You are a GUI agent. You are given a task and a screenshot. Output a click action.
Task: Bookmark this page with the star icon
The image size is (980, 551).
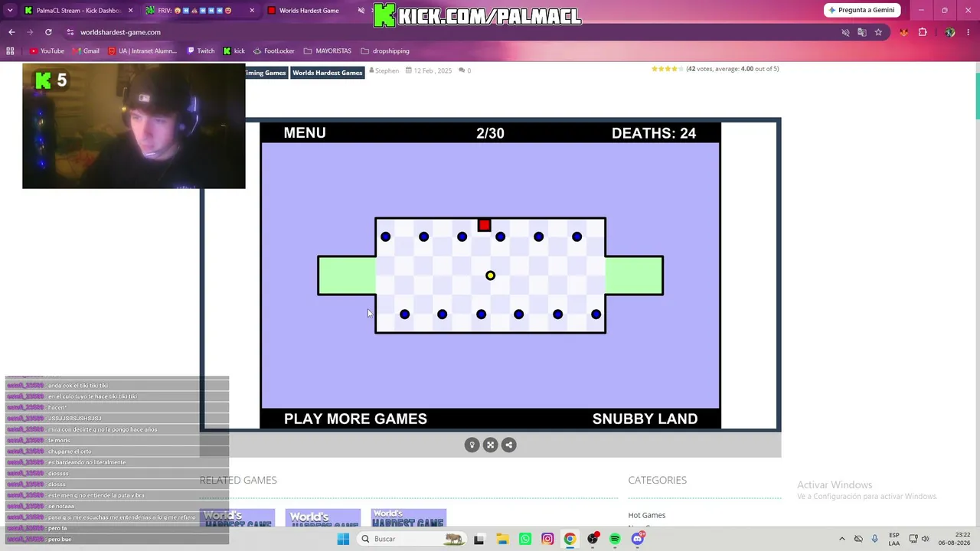(878, 32)
